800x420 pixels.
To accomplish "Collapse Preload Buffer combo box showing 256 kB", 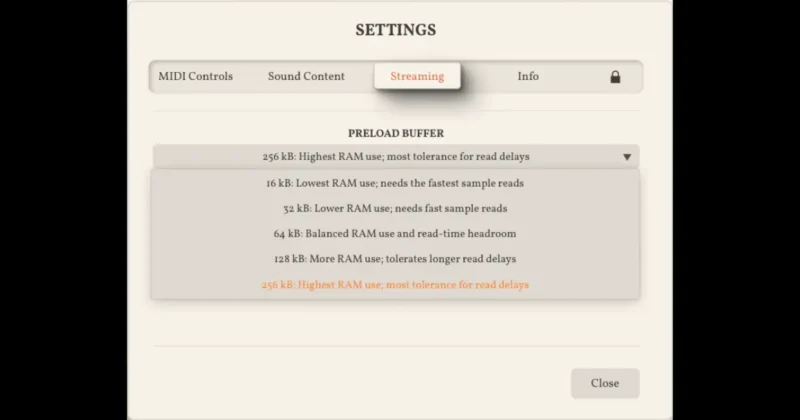I will point(396,157).
